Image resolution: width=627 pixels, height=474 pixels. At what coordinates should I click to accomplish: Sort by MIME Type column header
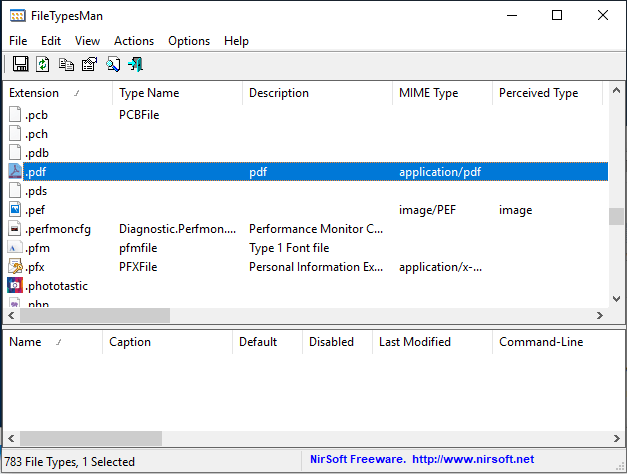point(442,93)
